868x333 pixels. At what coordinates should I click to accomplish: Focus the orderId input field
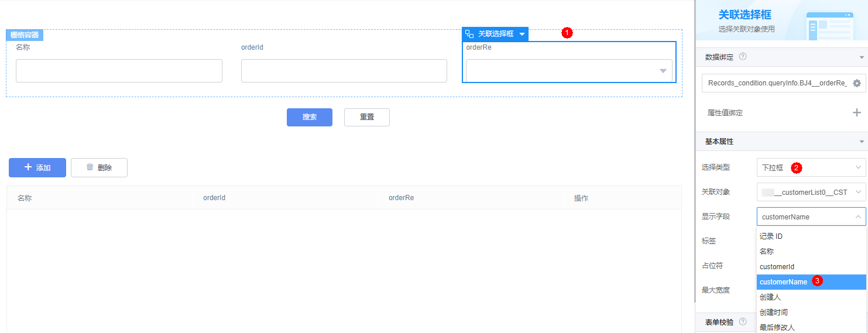click(344, 71)
